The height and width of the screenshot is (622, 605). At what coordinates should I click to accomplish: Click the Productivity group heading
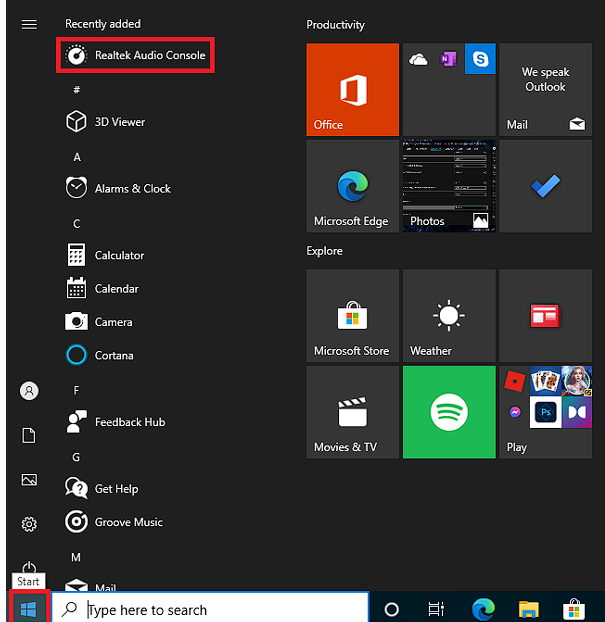point(335,25)
